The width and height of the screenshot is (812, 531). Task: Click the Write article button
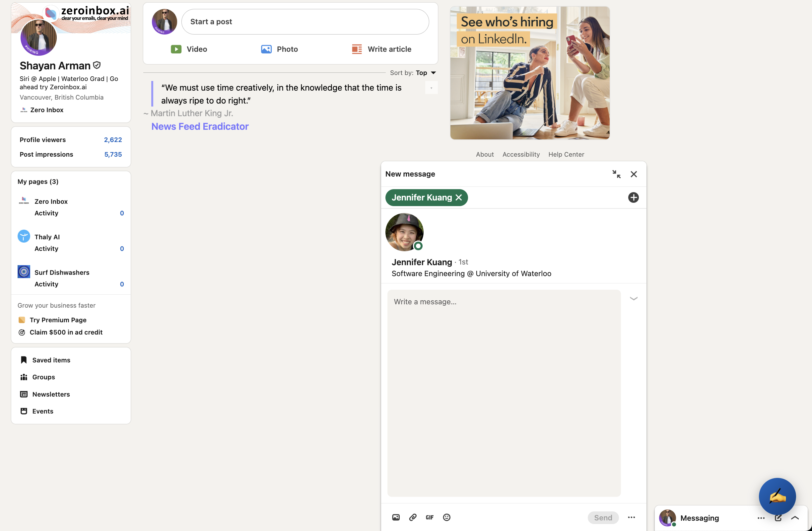(381, 49)
